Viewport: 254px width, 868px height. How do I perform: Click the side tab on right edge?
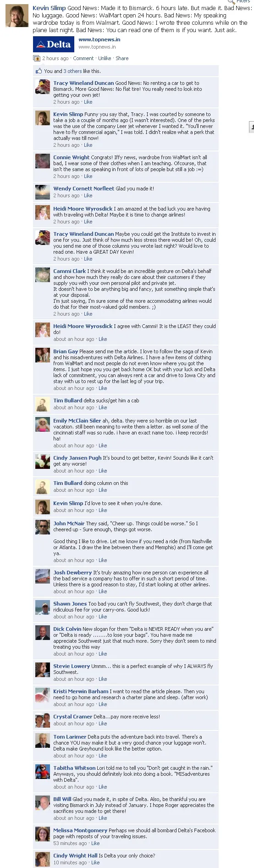tap(252, 127)
